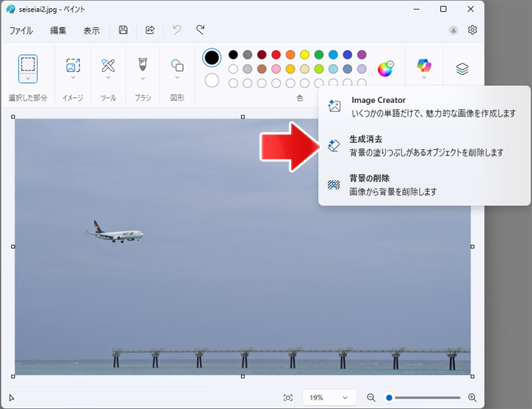Image resolution: width=532 pixels, height=409 pixels.
Task: Open the ファイル menu
Action: click(x=21, y=31)
